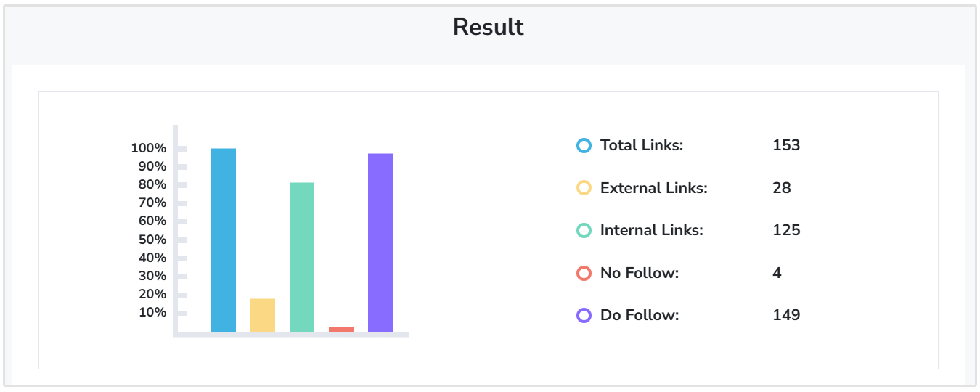Click the yellow External Links legend circle

[x=584, y=188]
